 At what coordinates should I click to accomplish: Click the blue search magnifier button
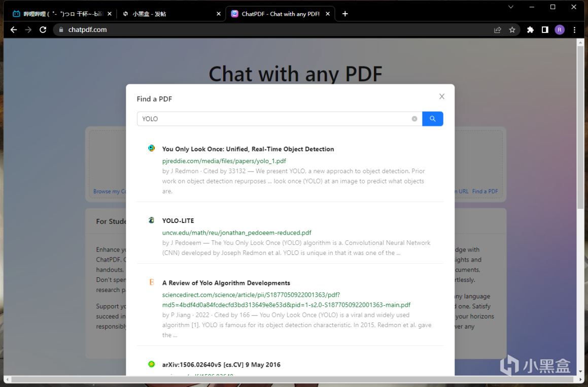tap(432, 119)
